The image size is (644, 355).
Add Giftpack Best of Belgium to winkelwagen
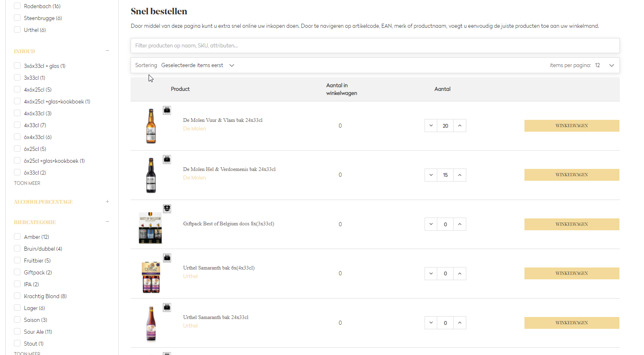(572, 224)
